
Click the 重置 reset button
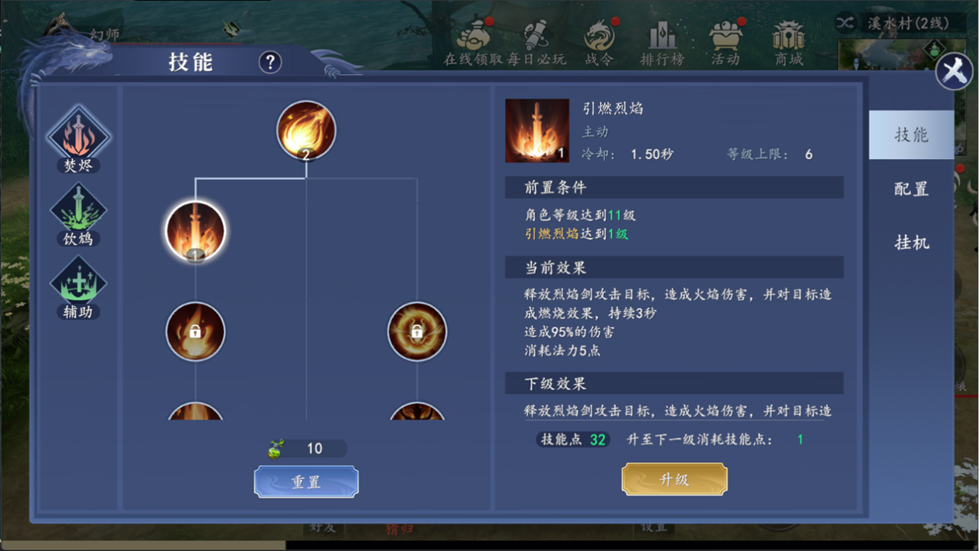pos(306,481)
